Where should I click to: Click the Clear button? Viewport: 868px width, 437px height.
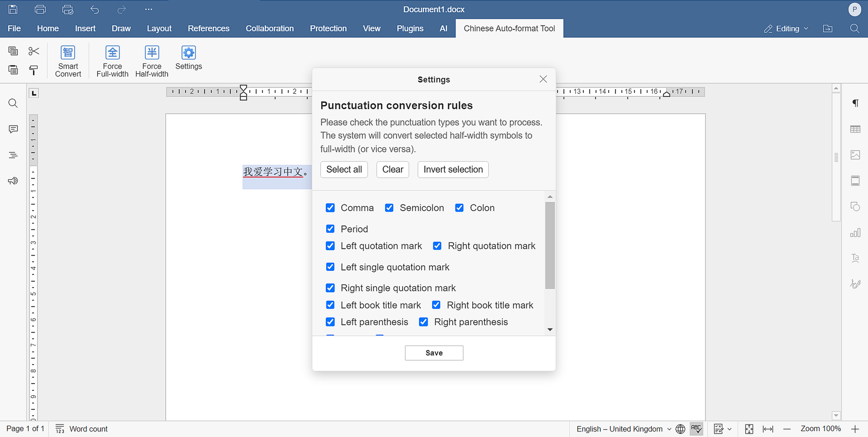point(393,169)
